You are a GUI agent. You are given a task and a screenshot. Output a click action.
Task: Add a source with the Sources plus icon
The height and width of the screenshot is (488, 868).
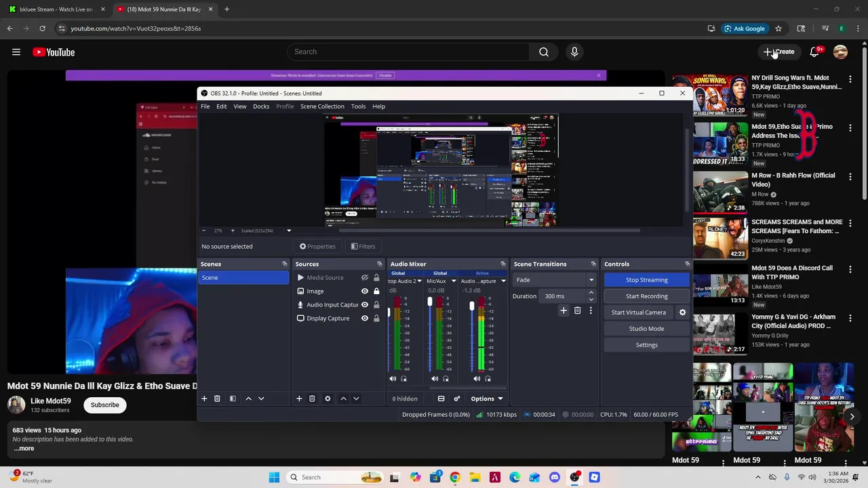299,399
